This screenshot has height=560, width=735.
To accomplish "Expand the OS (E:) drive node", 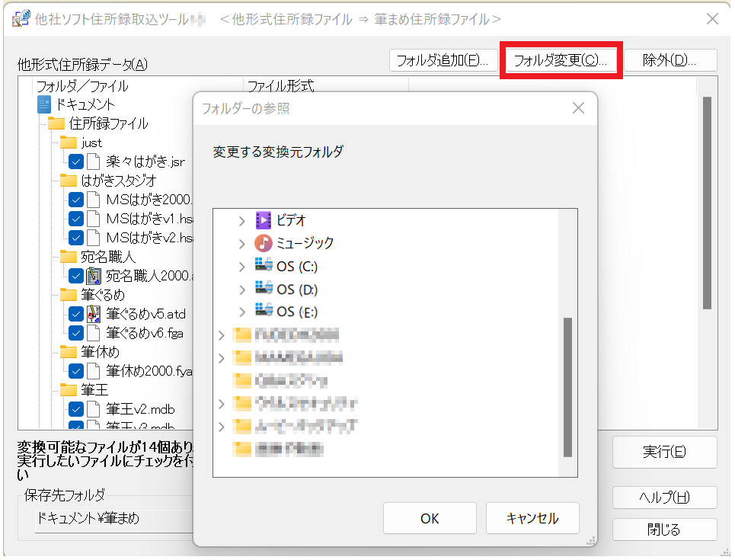I will tap(242, 312).
